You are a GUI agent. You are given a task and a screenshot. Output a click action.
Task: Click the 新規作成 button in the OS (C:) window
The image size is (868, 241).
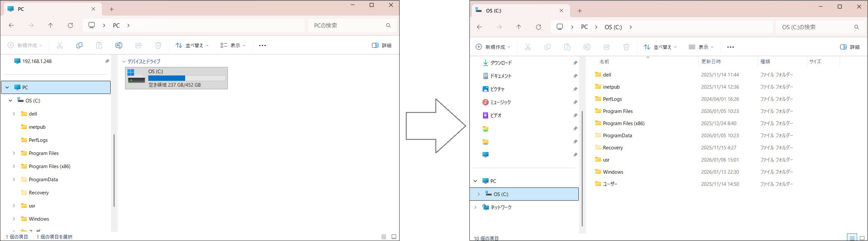(x=493, y=47)
